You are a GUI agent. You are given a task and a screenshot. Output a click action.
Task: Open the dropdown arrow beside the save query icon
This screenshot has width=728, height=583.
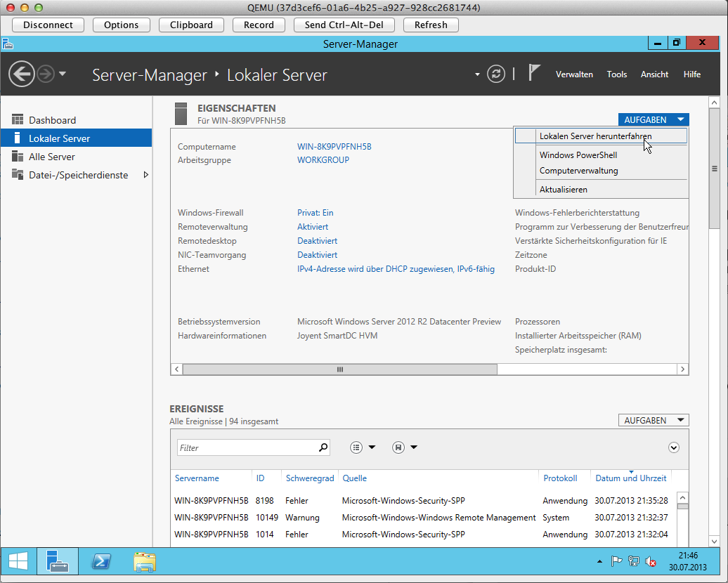(x=414, y=447)
